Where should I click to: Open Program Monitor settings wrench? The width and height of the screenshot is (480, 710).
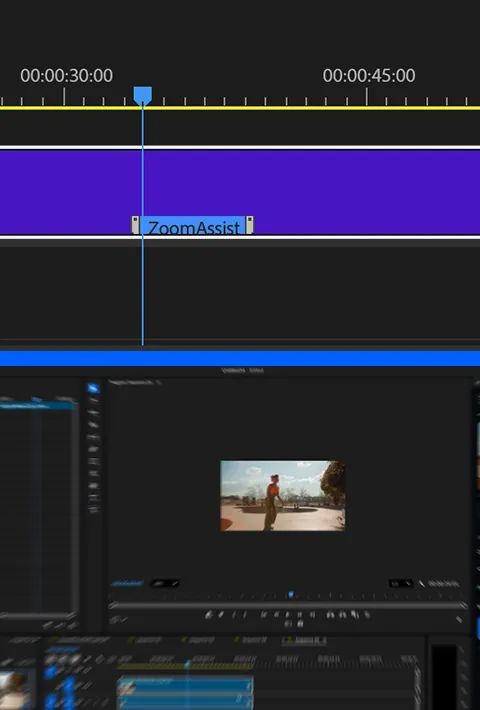click(x=422, y=584)
